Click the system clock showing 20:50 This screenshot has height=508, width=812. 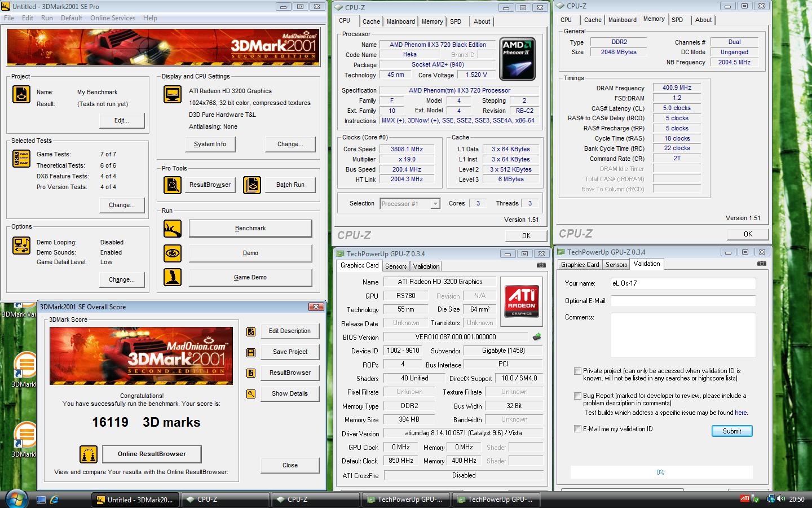pos(796,499)
